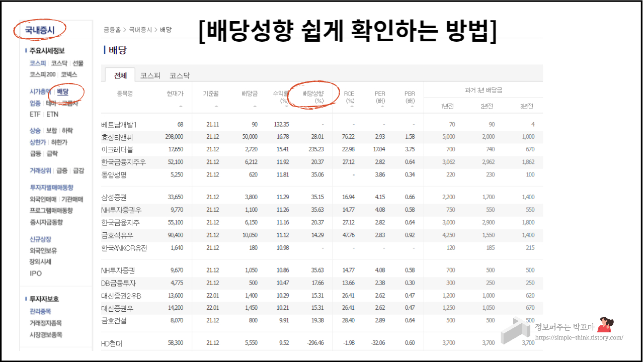Viewport: 644px width, 362px height.
Task: Open the 관리종목 sidebar link
Action: pos(40,312)
